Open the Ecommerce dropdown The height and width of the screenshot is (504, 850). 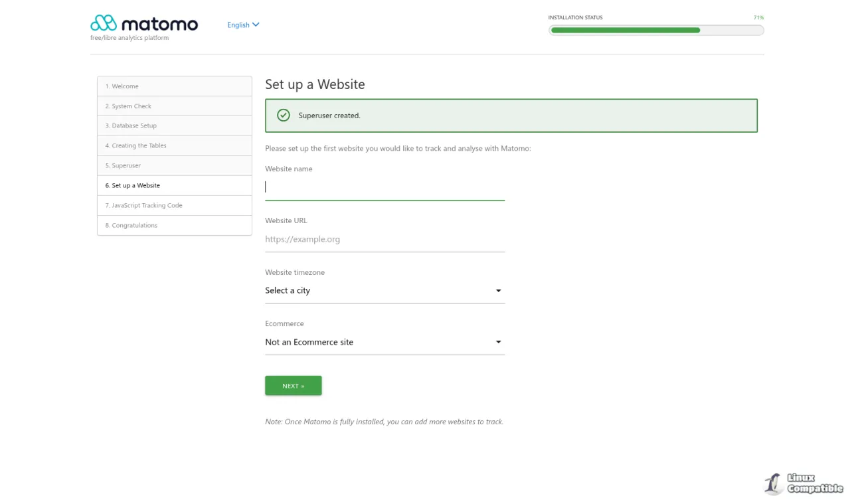coord(385,343)
